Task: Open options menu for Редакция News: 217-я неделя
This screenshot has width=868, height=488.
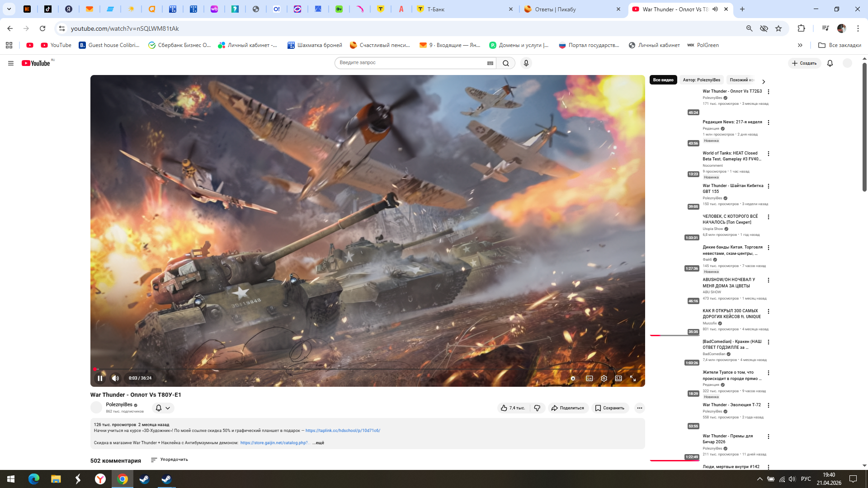Action: pos(769,122)
